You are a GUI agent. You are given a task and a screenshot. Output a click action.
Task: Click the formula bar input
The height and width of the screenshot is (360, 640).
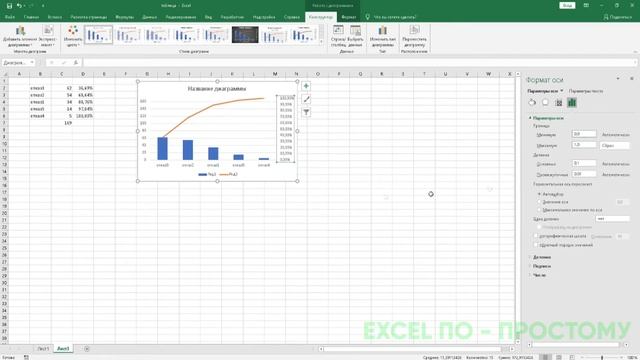coord(359,62)
